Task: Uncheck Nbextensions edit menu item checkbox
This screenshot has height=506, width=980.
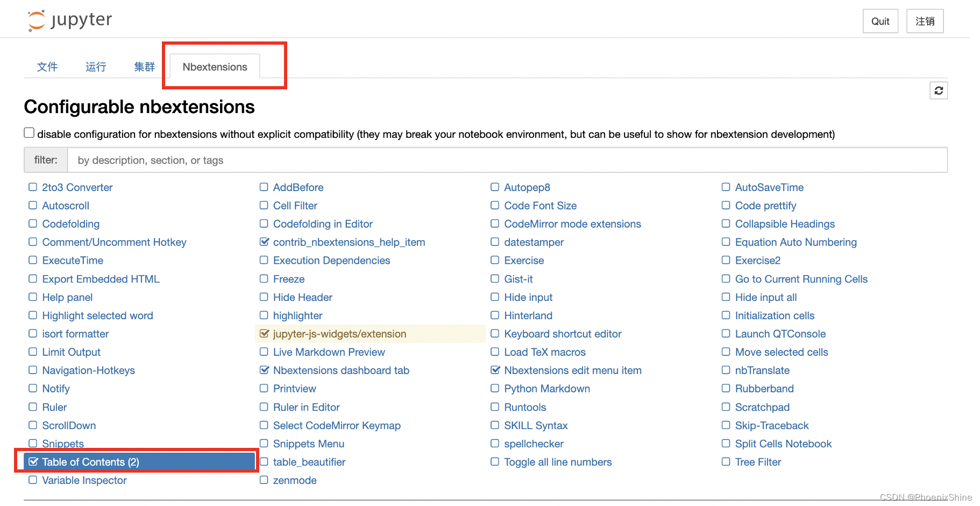Action: pyautogui.click(x=495, y=370)
